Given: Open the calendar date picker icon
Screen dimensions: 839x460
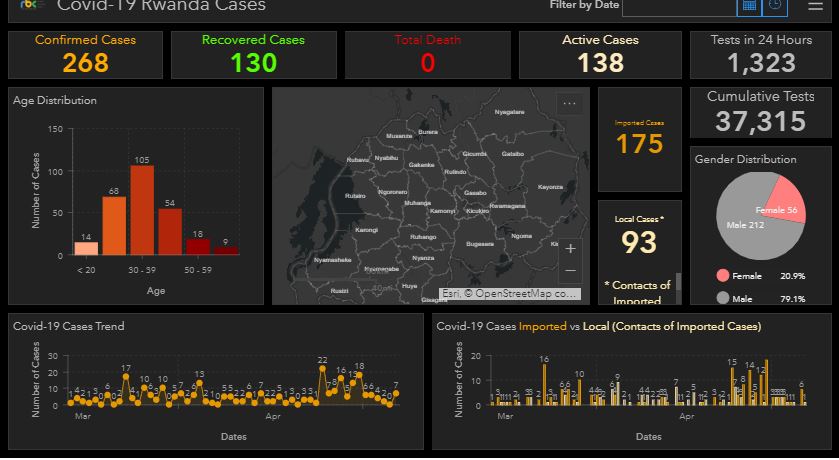Looking at the screenshot, I should click(x=748, y=7).
